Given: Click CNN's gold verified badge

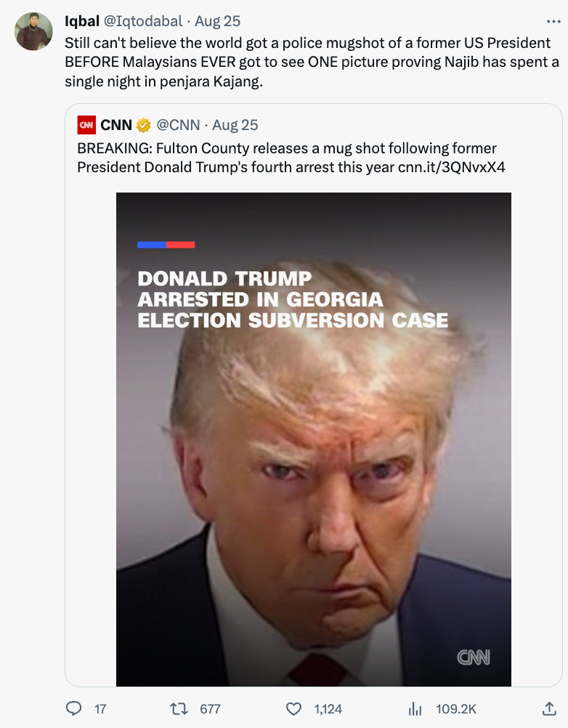Looking at the screenshot, I should (143, 125).
